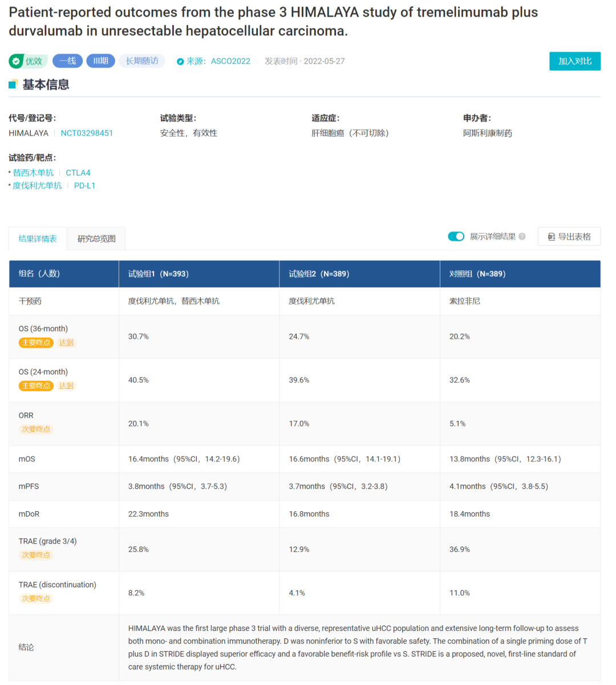Image resolution: width=616 pixels, height=685 pixels.
Task: Click the CTLA4 target link
Action: click(78, 173)
